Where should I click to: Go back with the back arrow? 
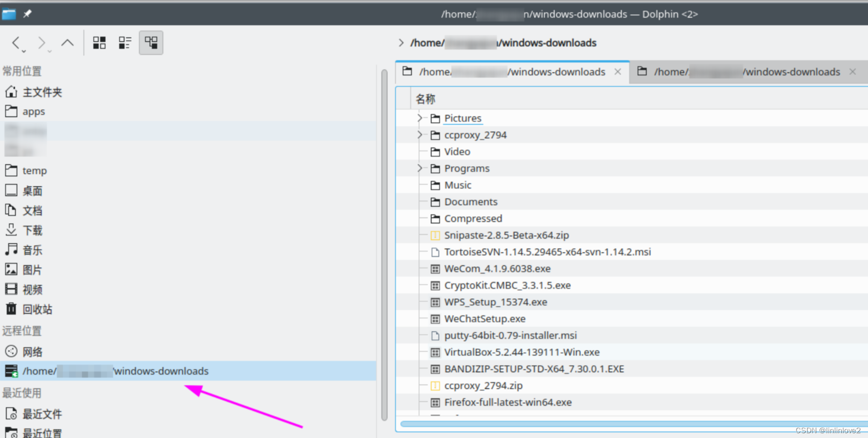pyautogui.click(x=16, y=43)
